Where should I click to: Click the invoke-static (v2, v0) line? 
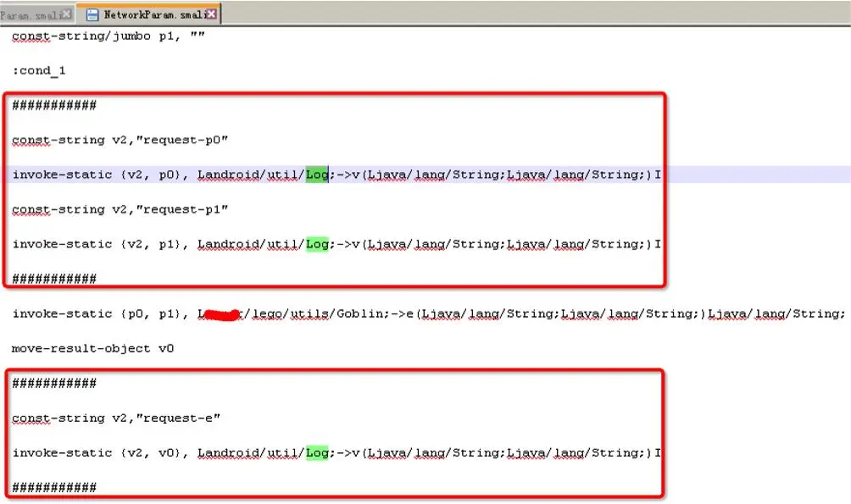[337, 452]
